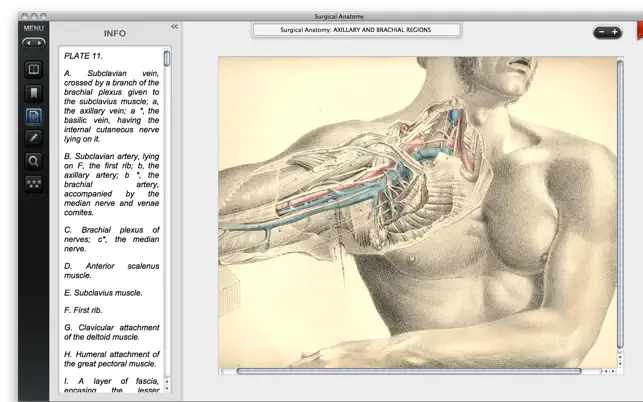Viewport: 643px width, 402px height.
Task: Open the book view sidebar icon
Action: coord(34,69)
